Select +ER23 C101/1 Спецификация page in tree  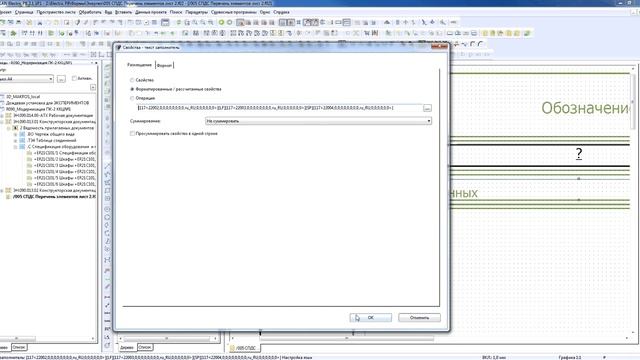click(64, 153)
